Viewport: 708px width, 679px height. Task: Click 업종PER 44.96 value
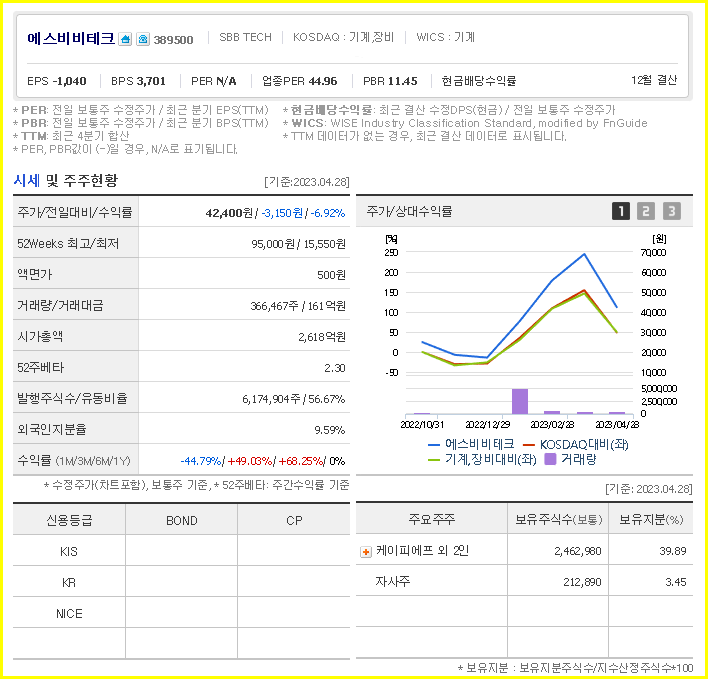(x=299, y=81)
